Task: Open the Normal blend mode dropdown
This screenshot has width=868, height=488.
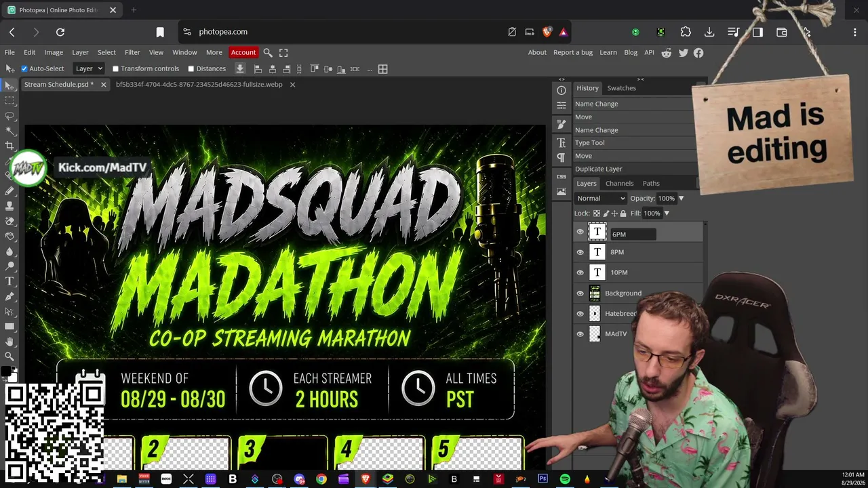Action: coord(601,199)
